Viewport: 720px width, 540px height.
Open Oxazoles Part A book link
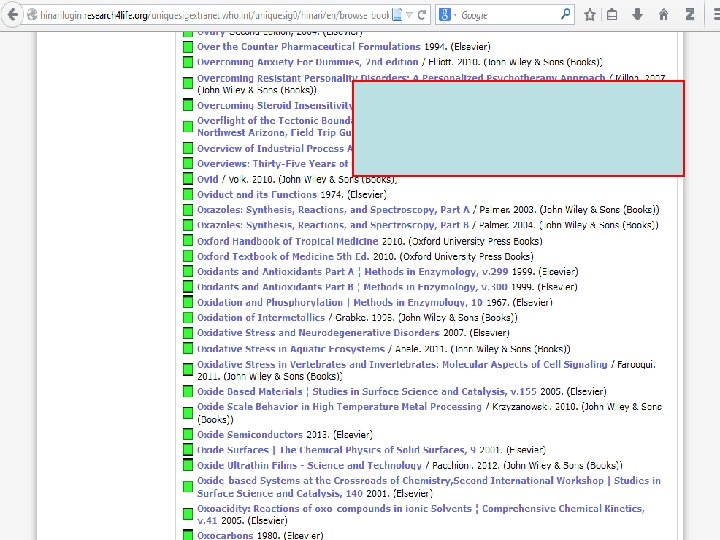(333, 210)
